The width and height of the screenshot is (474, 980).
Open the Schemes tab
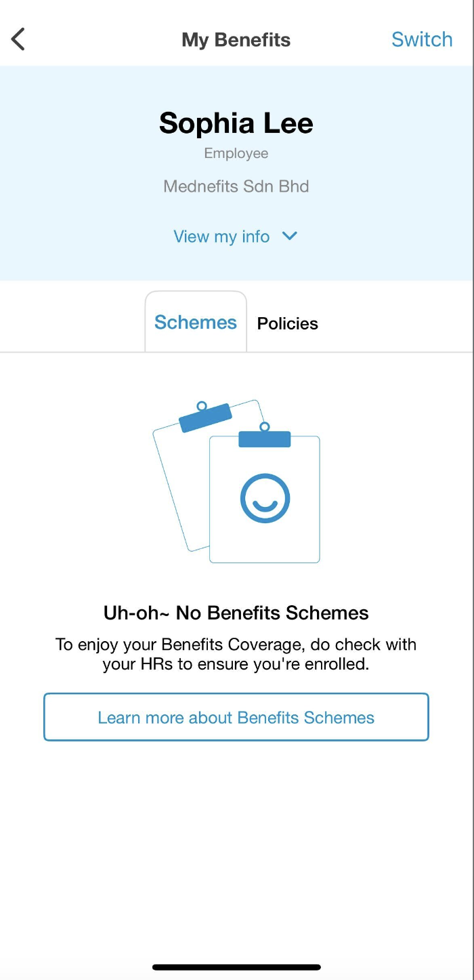point(196,322)
